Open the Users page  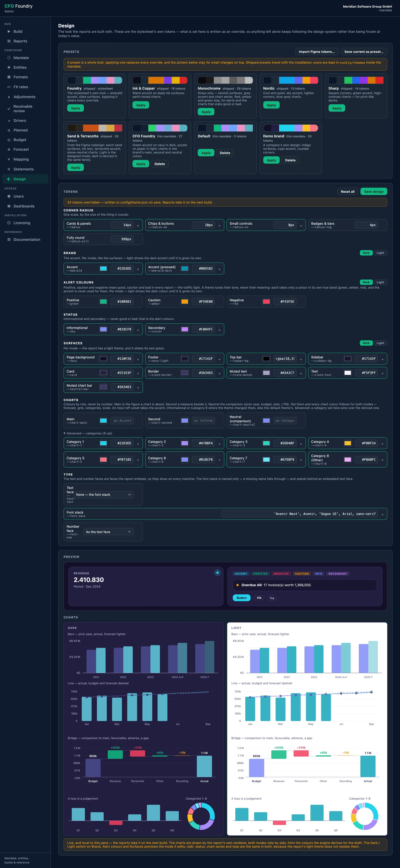coord(25,196)
